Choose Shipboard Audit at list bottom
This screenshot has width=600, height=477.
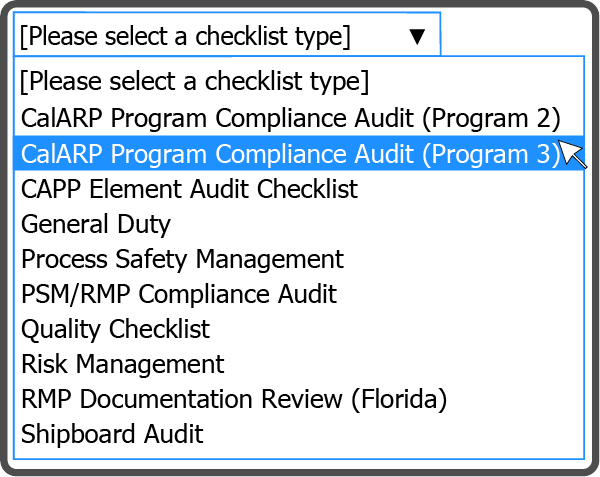112,434
